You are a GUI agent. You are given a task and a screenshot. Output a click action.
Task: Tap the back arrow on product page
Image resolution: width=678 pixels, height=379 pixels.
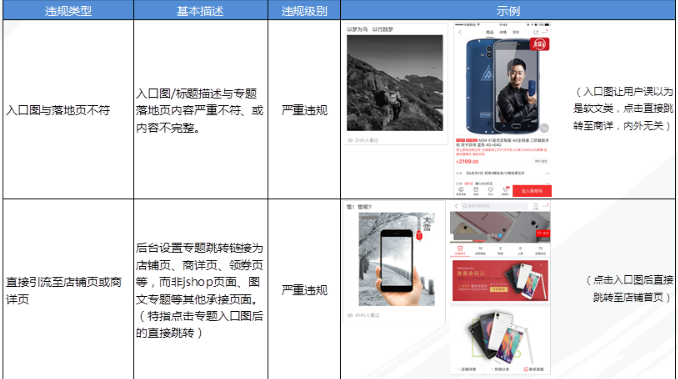click(x=460, y=32)
